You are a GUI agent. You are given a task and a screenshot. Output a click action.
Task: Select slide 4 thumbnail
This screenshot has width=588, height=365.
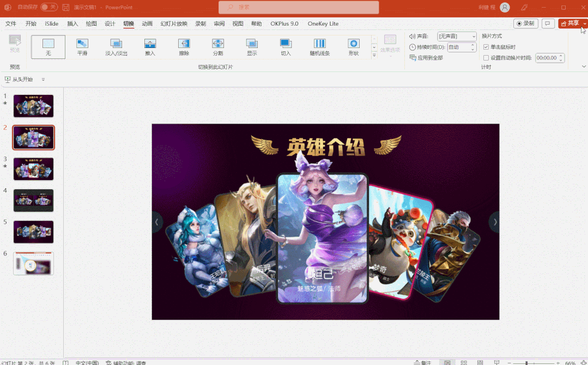coord(33,201)
